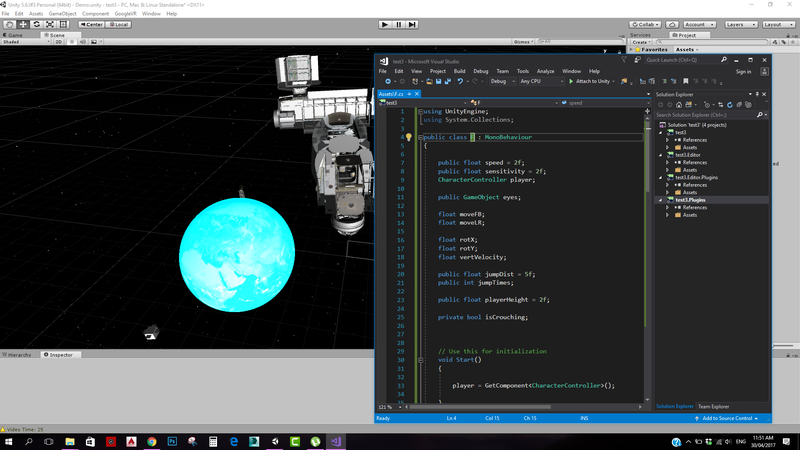
Task: Click Sign in link in Visual Studio
Action: click(x=743, y=71)
